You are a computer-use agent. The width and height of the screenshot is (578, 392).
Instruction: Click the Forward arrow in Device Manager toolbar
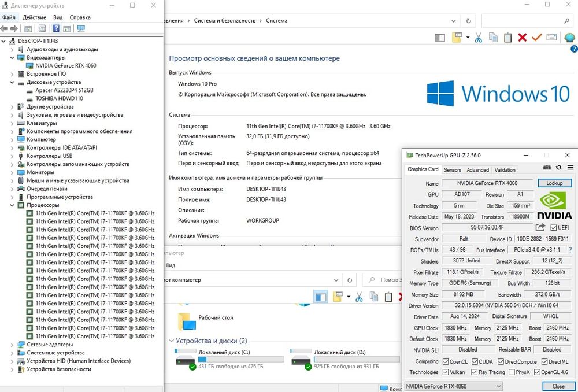(x=14, y=28)
